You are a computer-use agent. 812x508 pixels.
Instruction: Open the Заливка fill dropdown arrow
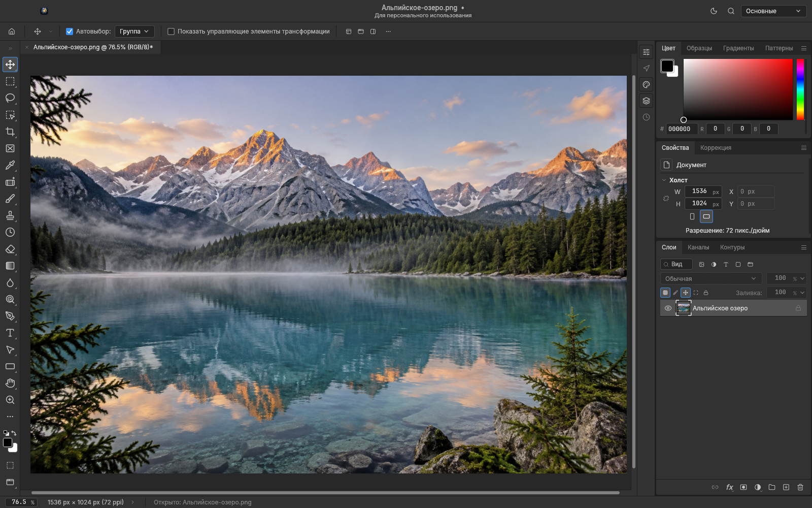802,293
